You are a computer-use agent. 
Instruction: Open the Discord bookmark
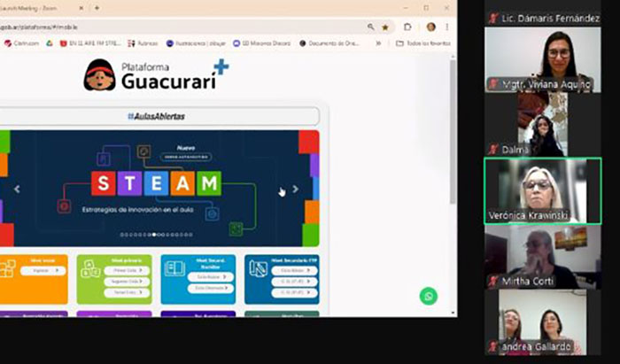point(262,43)
